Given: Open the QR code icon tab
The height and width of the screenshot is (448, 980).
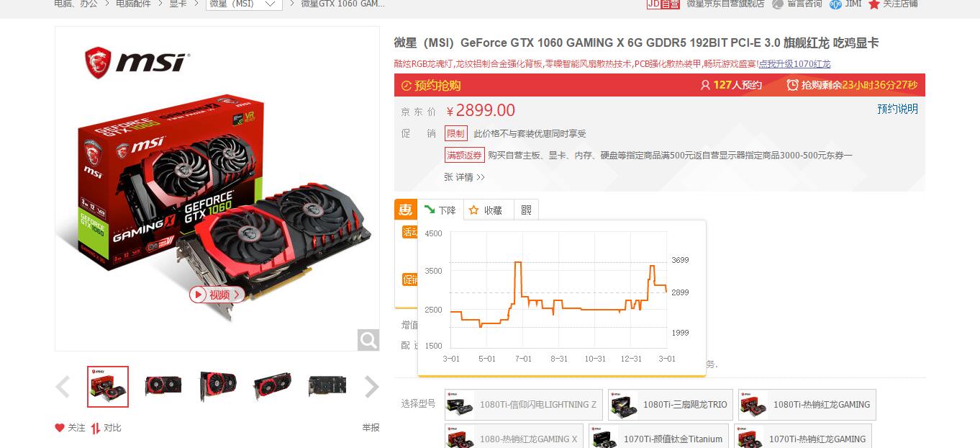Looking at the screenshot, I should tap(526, 210).
